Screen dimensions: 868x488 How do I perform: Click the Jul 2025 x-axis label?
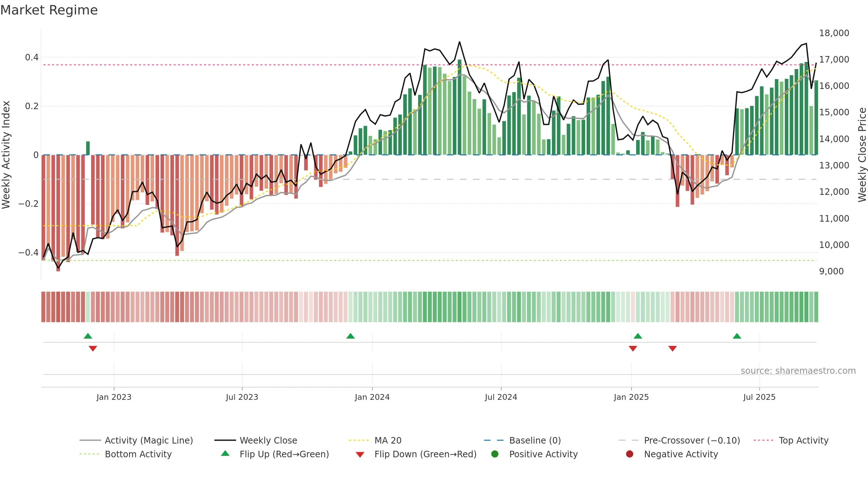[x=759, y=397]
